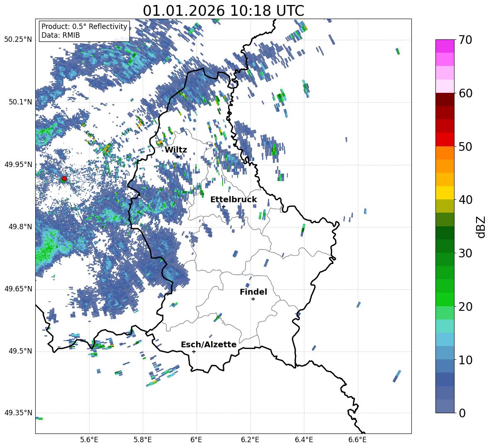Click the 49.65°N latitude label
The height and width of the screenshot is (448, 491).
pos(18,289)
